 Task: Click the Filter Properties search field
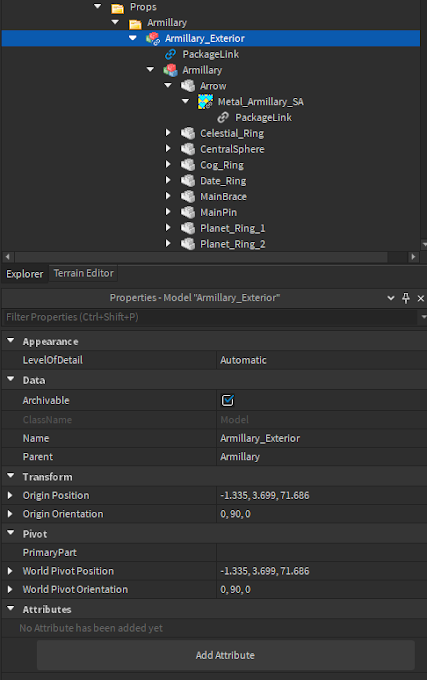coord(210,317)
